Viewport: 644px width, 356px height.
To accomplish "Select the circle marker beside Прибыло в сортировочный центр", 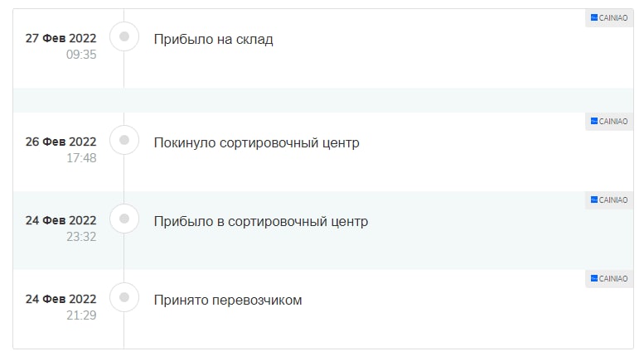I will coord(124,219).
